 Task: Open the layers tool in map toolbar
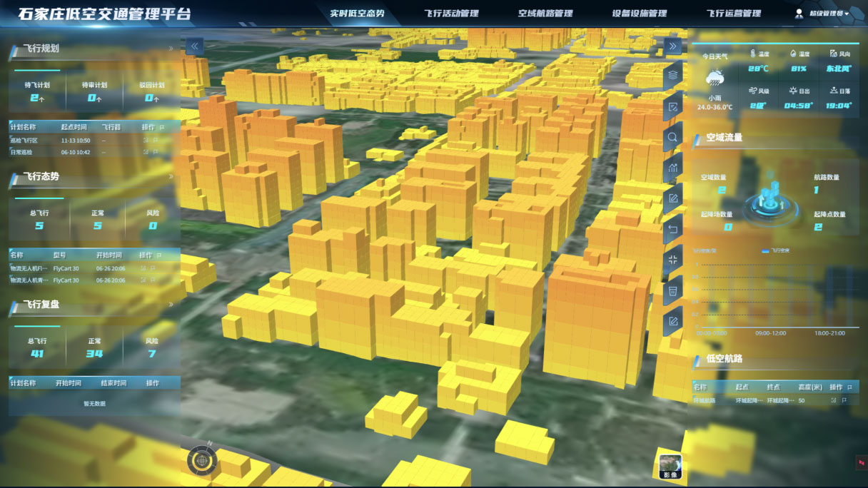pos(672,75)
